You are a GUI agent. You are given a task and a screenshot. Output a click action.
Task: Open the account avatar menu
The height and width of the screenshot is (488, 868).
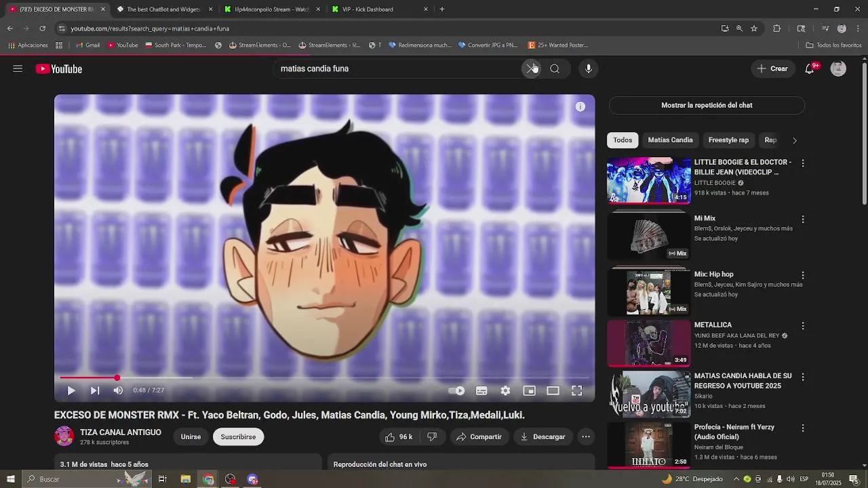click(x=838, y=68)
